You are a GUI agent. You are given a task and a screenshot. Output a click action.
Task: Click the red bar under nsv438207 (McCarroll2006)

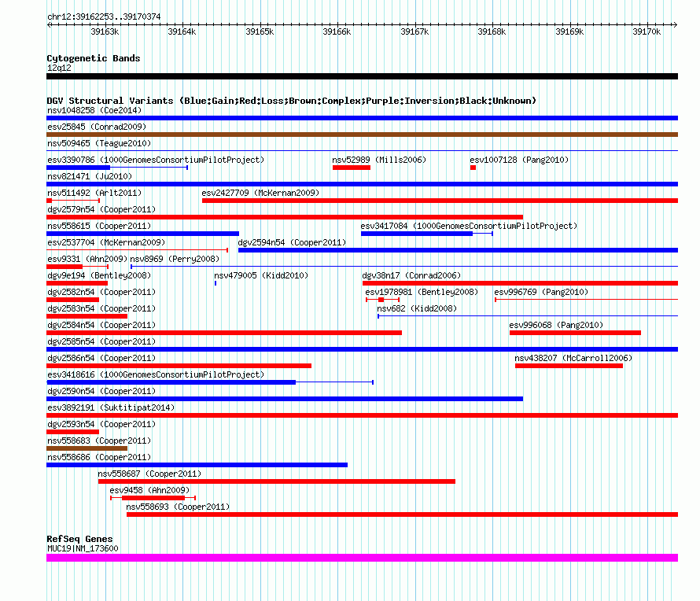pos(569,366)
